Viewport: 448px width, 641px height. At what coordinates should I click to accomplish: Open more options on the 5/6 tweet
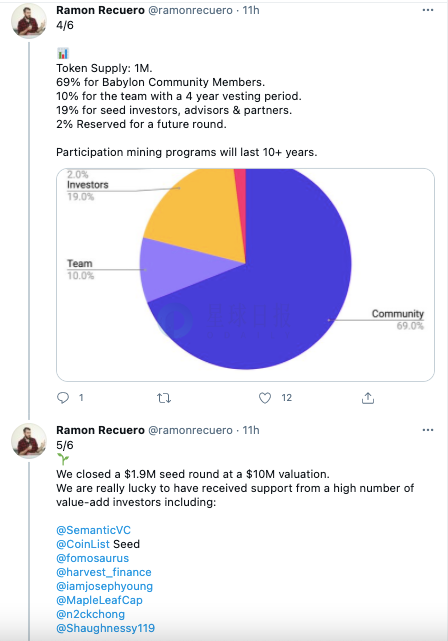tap(428, 430)
